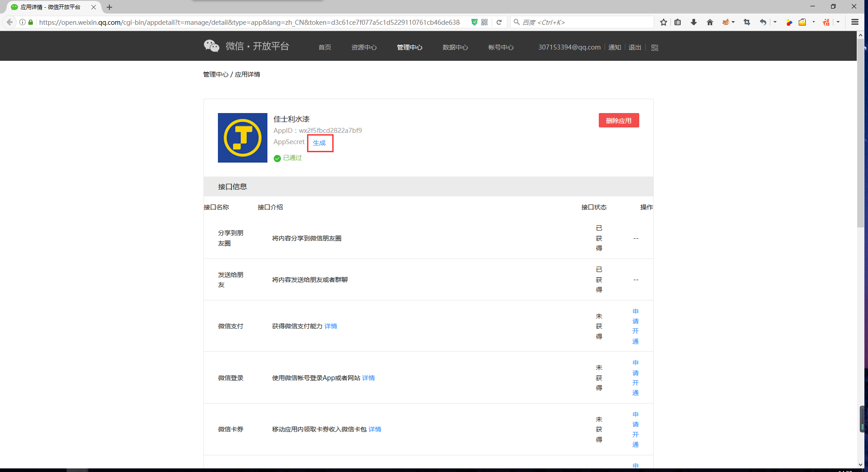Open 资源中心 in the navigation bar
Screen dimensions: 868x472
click(364, 47)
